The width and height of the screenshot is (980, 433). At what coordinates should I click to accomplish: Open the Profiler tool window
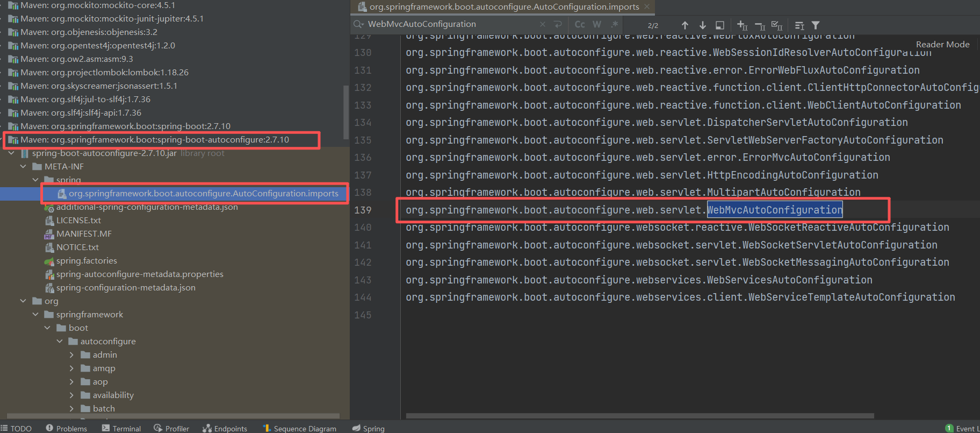pos(171,428)
